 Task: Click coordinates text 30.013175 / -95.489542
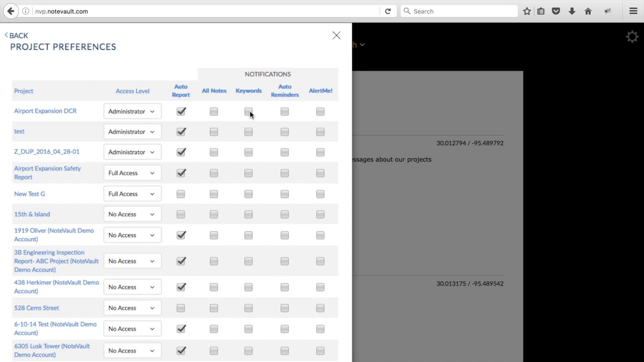click(x=470, y=284)
